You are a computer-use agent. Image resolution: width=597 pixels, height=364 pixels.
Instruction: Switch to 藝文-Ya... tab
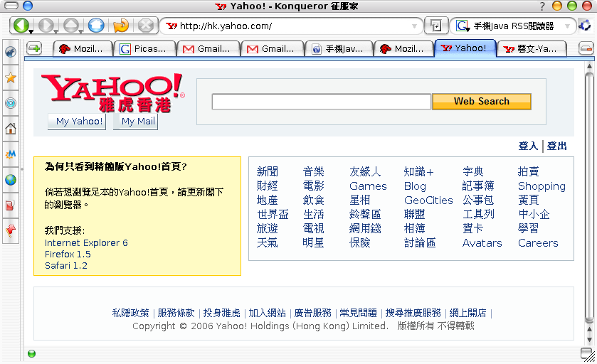coord(532,48)
